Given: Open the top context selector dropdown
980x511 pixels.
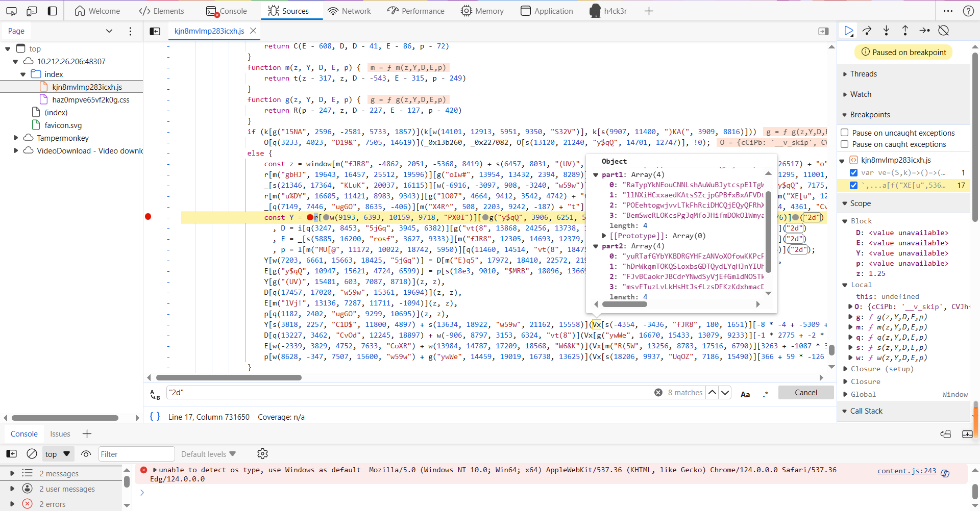Looking at the screenshot, I should tap(57, 454).
